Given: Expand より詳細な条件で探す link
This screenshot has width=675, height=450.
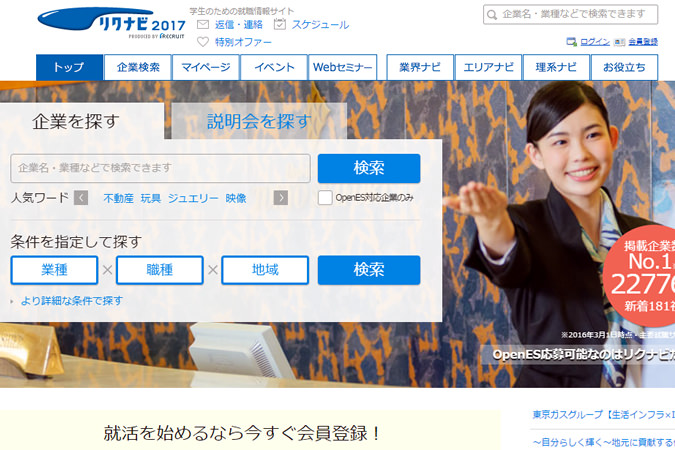Looking at the screenshot, I should [71, 301].
